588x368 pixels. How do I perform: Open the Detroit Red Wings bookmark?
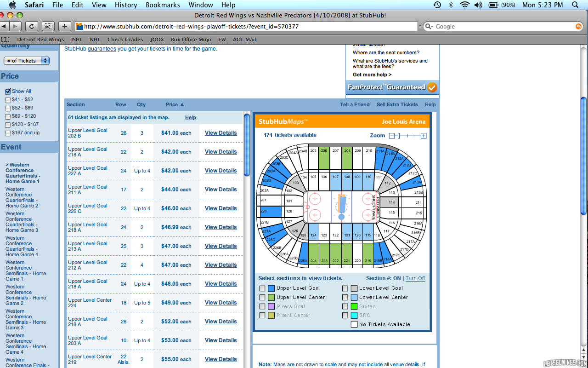[x=40, y=40]
